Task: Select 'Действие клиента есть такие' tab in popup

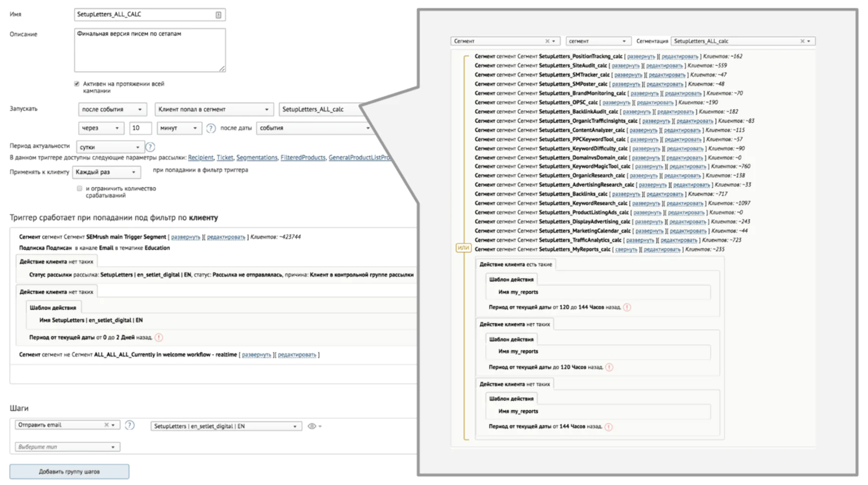Action: [x=516, y=264]
